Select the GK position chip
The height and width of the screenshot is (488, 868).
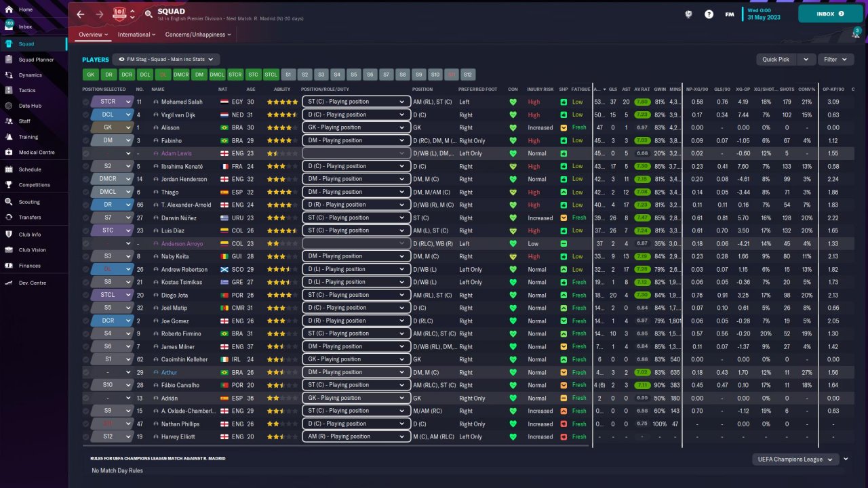90,75
